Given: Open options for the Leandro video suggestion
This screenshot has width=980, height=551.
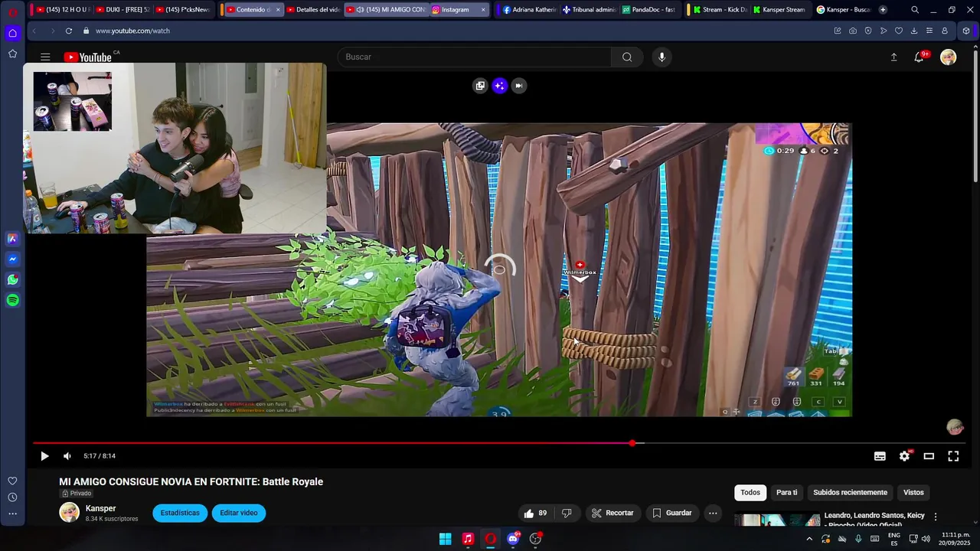Looking at the screenshot, I should (935, 517).
